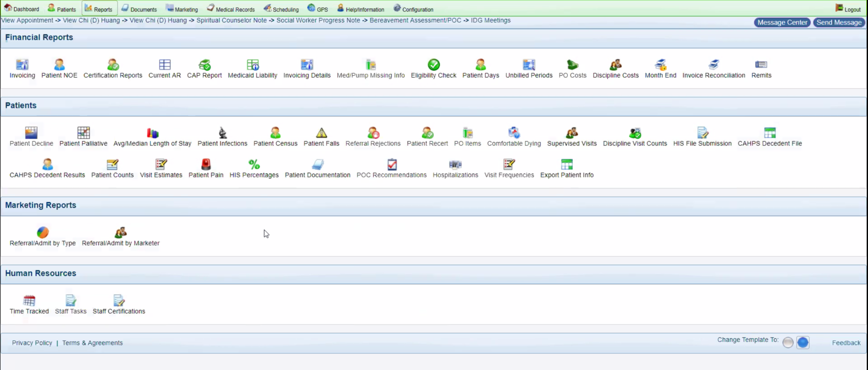Open Terms & Agreements link
This screenshot has height=370, width=868.
point(92,343)
